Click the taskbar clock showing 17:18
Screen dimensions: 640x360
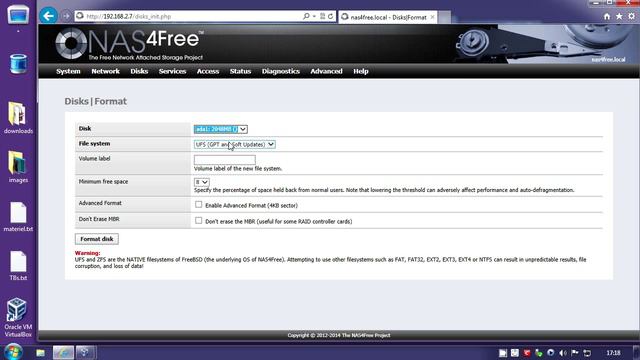tap(613, 353)
